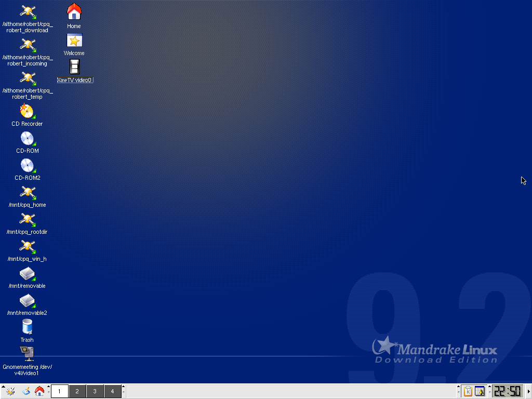Open the K menu in the panel
The width and height of the screenshot is (532, 399).
click(10, 392)
